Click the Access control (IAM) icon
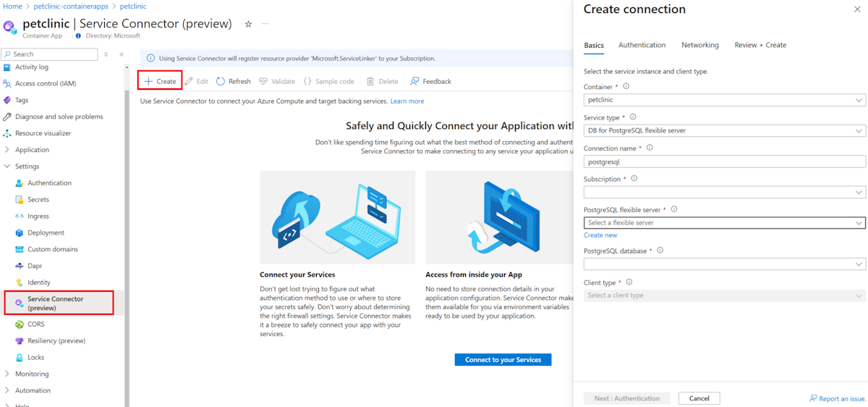This screenshot has height=407, width=868. click(7, 83)
